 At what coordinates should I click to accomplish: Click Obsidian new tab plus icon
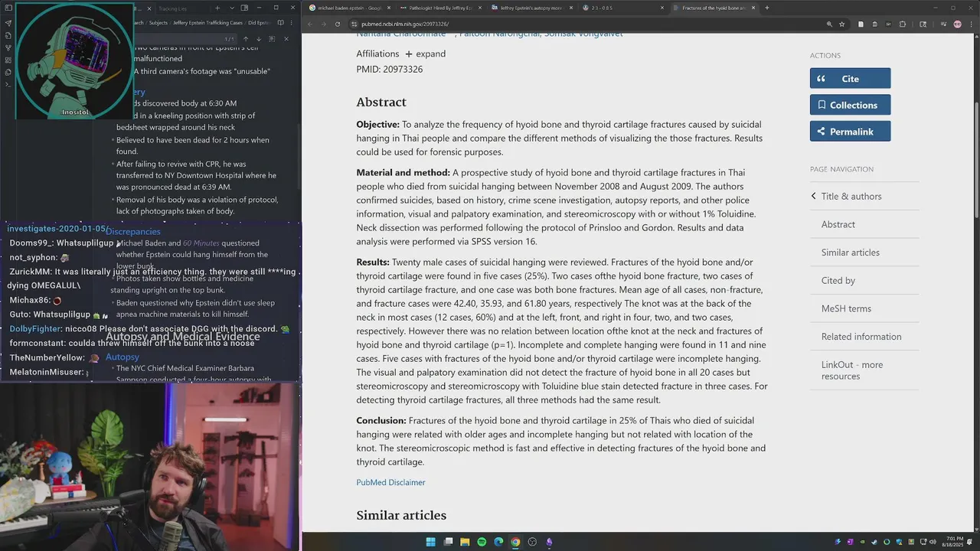click(217, 8)
